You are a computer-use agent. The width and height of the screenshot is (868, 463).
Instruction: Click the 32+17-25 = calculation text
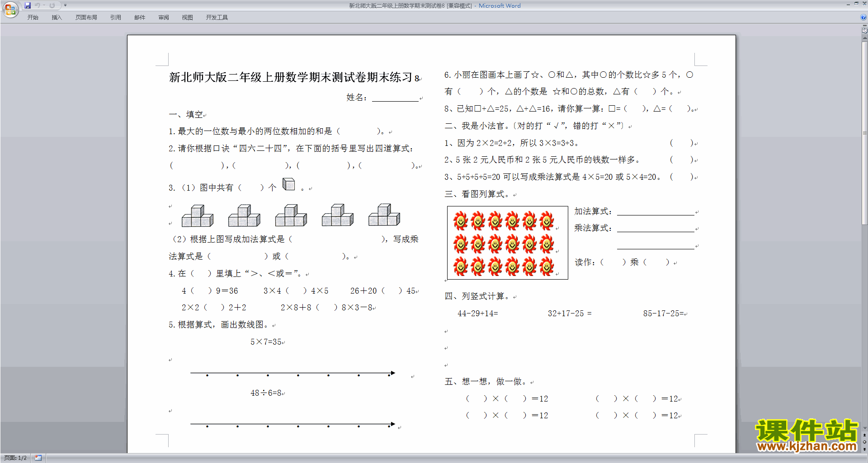(570, 313)
